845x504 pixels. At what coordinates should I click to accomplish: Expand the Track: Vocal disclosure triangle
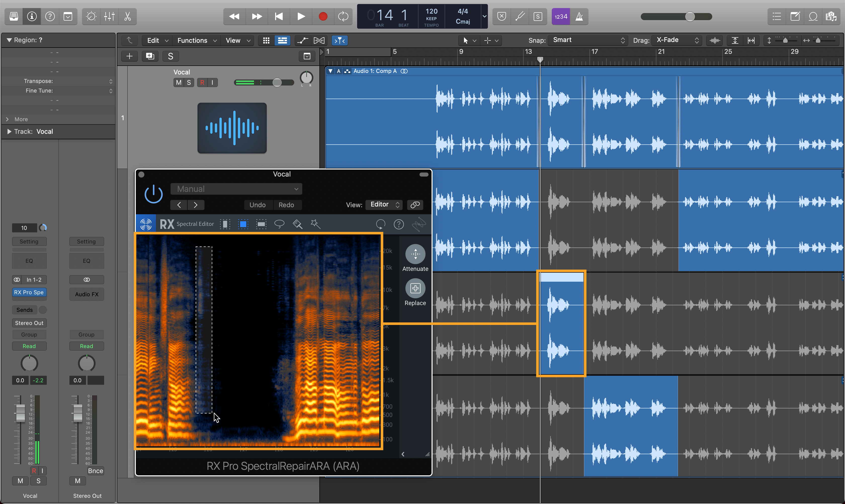pyautogui.click(x=9, y=132)
